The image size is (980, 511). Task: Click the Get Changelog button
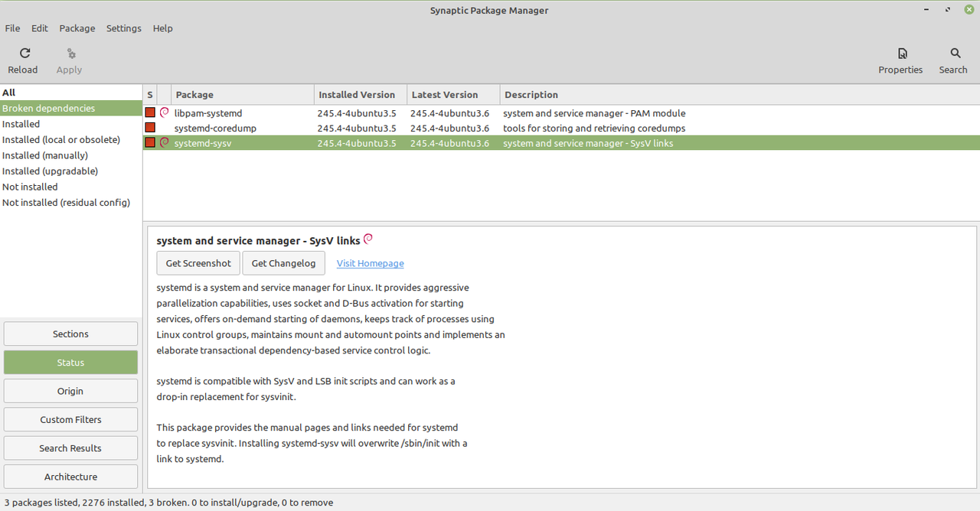283,263
